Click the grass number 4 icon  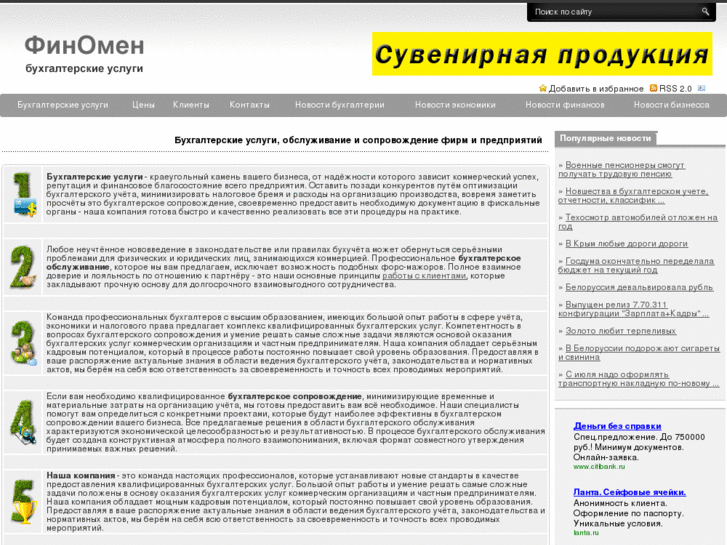pyautogui.click(x=23, y=423)
